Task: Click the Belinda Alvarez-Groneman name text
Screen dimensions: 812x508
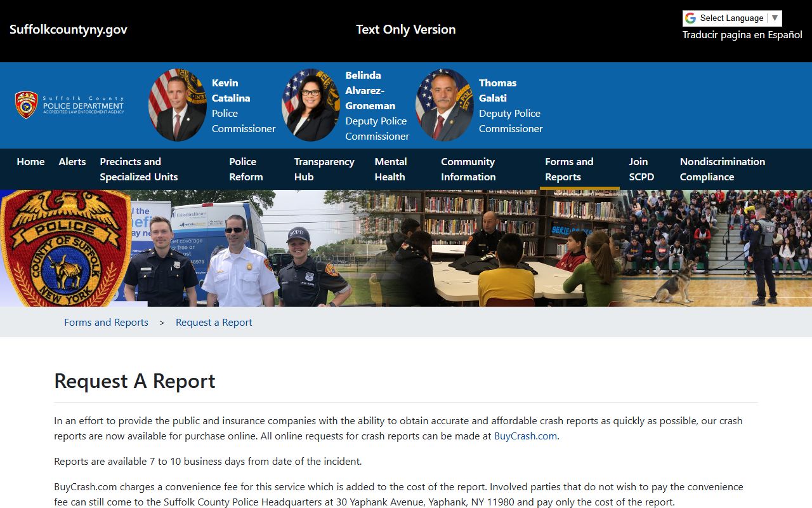Action: pos(370,91)
